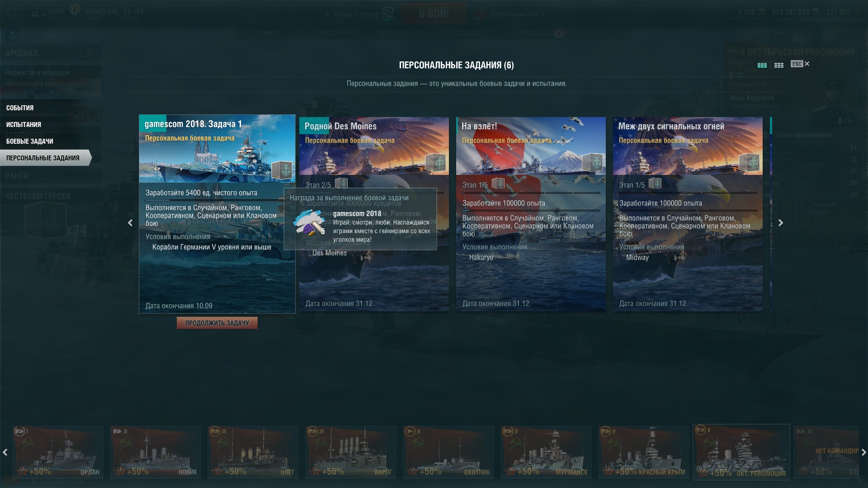Select the Окт. Революция ship thumbnail
The width and height of the screenshot is (868, 488).
741,452
